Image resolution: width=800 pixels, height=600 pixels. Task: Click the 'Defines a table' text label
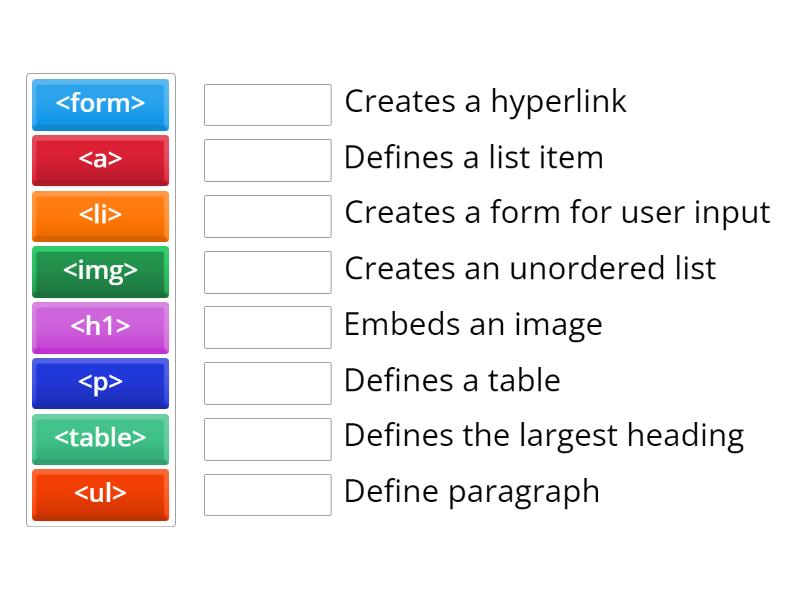[x=452, y=381]
